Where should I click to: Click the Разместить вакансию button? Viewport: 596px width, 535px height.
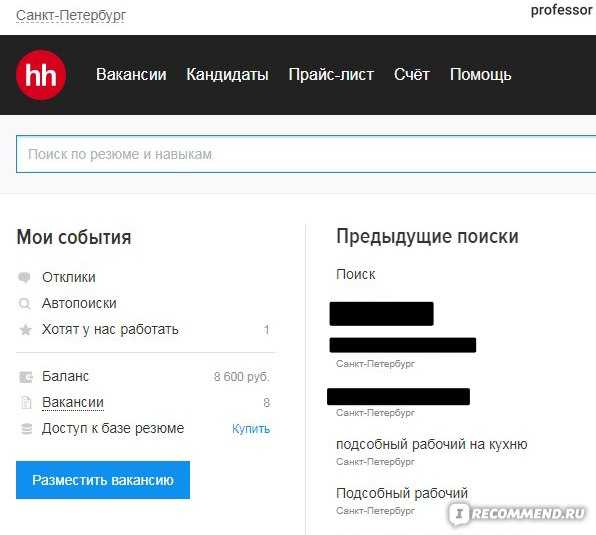click(x=103, y=480)
